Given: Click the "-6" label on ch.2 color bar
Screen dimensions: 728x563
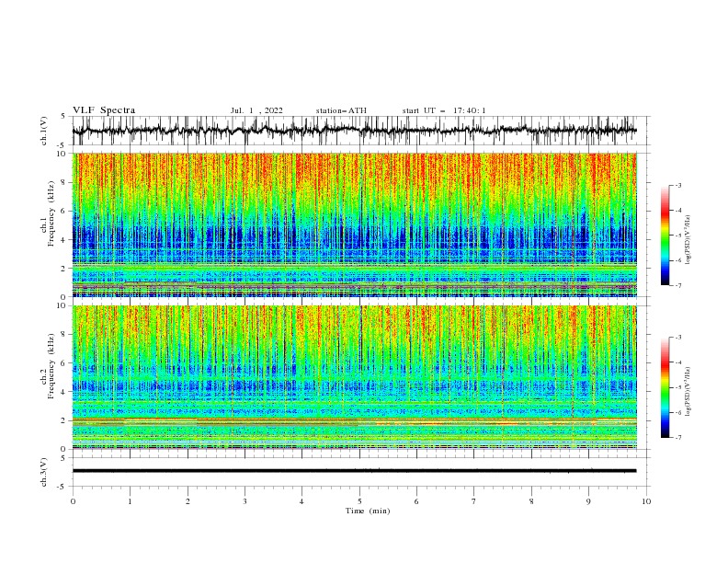Looking at the screenshot, I should coord(678,412).
